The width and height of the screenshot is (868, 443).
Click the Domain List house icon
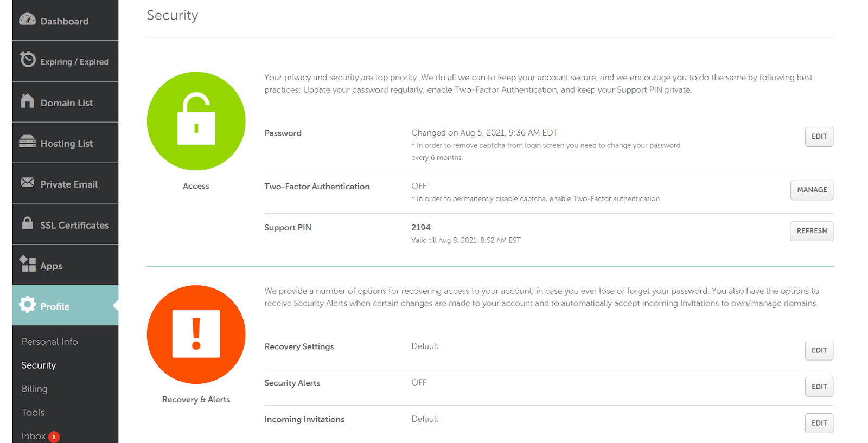click(27, 101)
